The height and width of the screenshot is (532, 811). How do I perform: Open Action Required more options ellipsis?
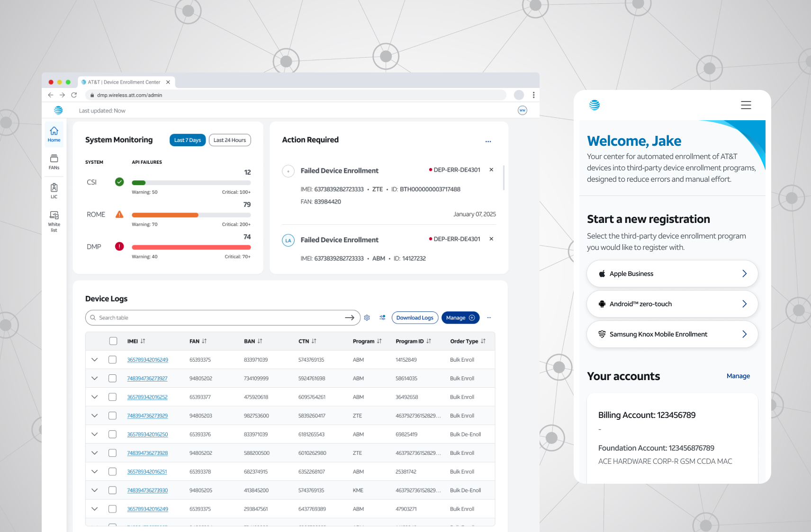click(x=488, y=142)
